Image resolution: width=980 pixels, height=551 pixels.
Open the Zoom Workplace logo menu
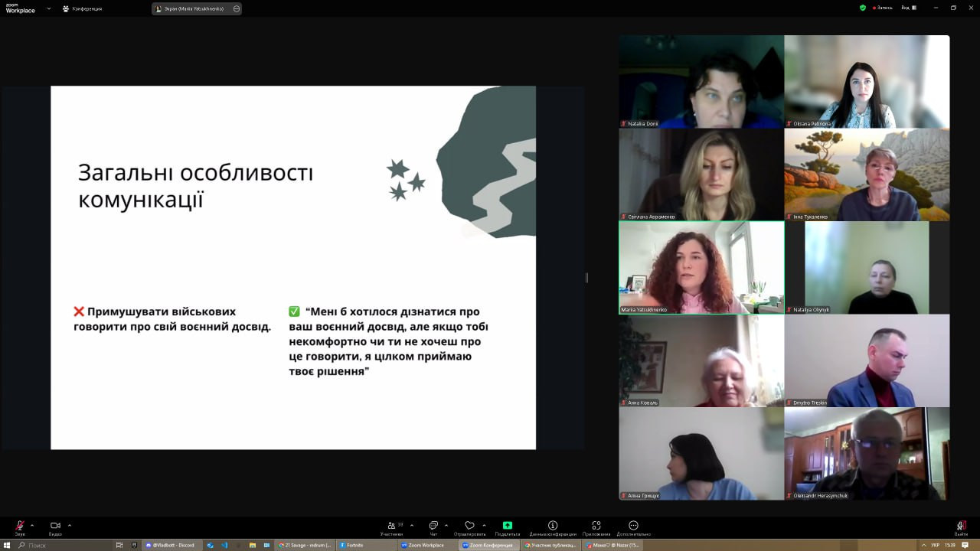(21, 8)
